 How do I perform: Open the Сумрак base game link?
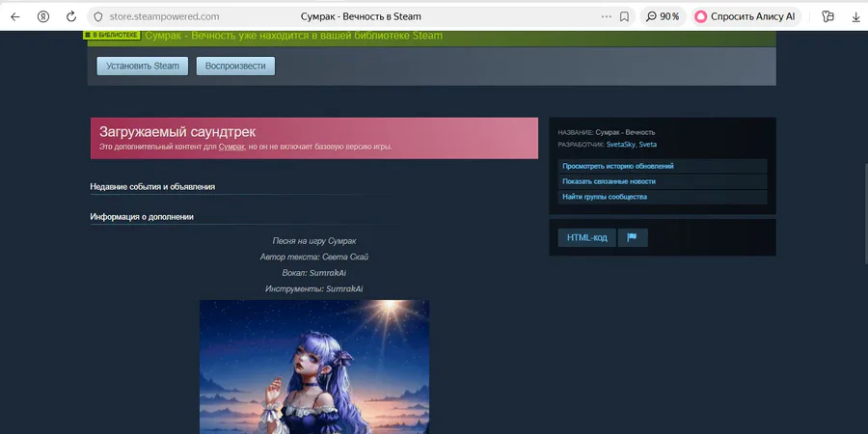[231, 148]
